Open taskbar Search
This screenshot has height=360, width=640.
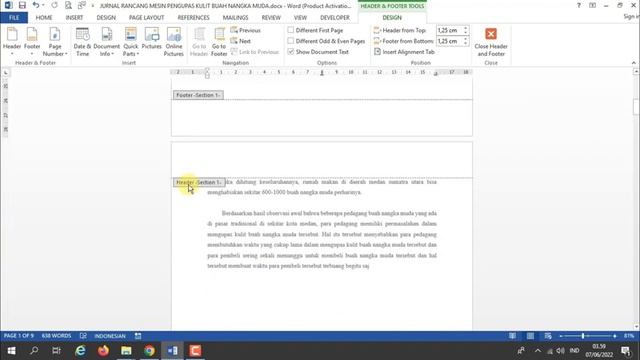(x=34, y=351)
